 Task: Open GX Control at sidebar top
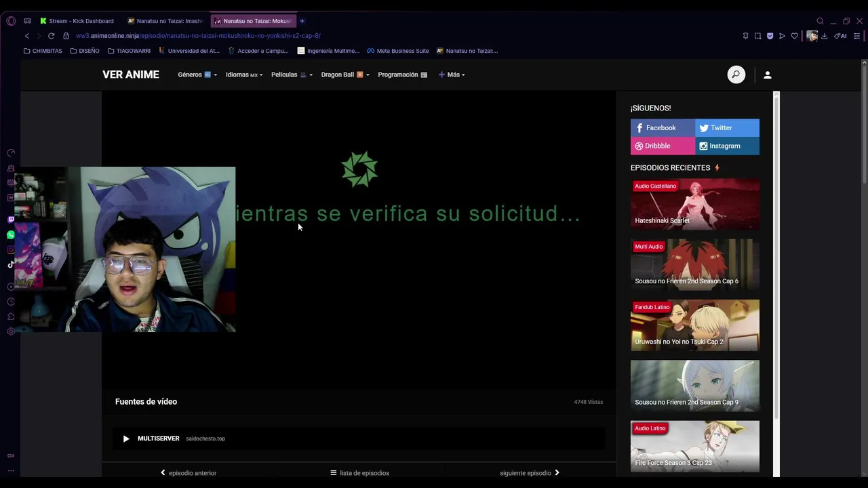click(11, 153)
